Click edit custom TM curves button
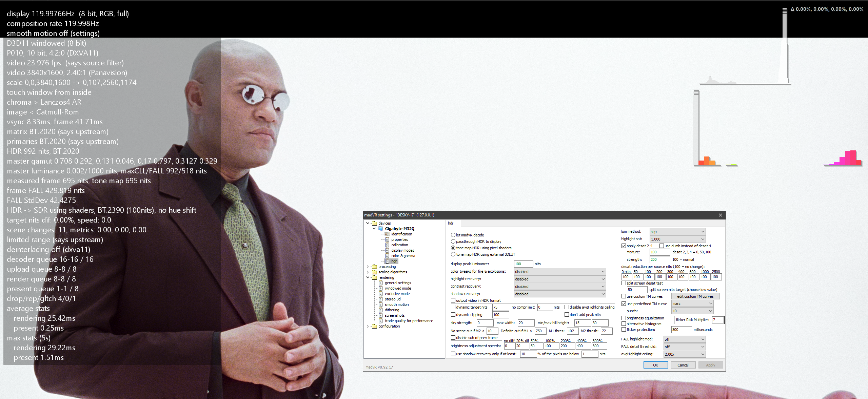The width and height of the screenshot is (868, 399). (695, 296)
